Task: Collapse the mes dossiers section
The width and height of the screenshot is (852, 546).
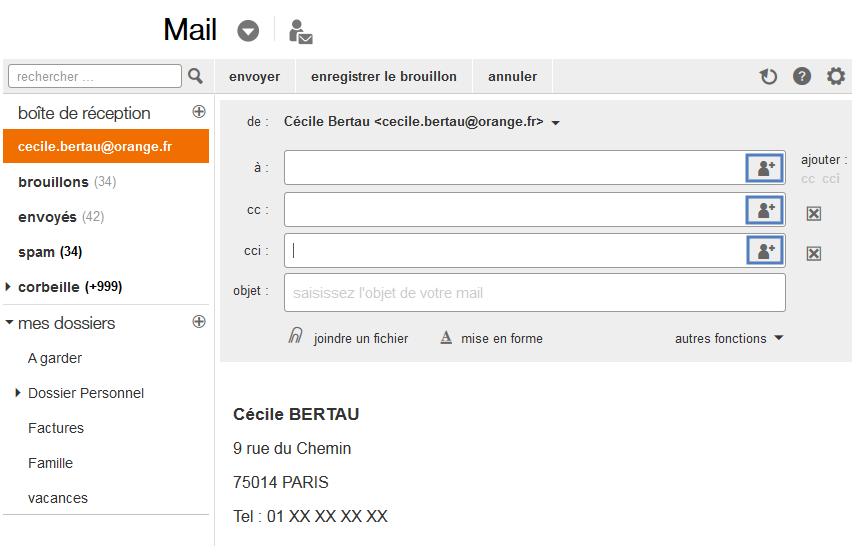Action: click(9, 323)
